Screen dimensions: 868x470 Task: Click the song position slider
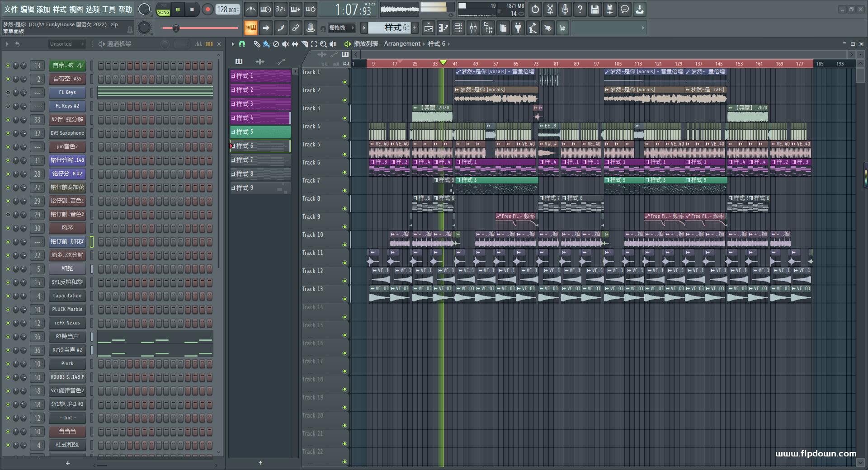click(200, 28)
